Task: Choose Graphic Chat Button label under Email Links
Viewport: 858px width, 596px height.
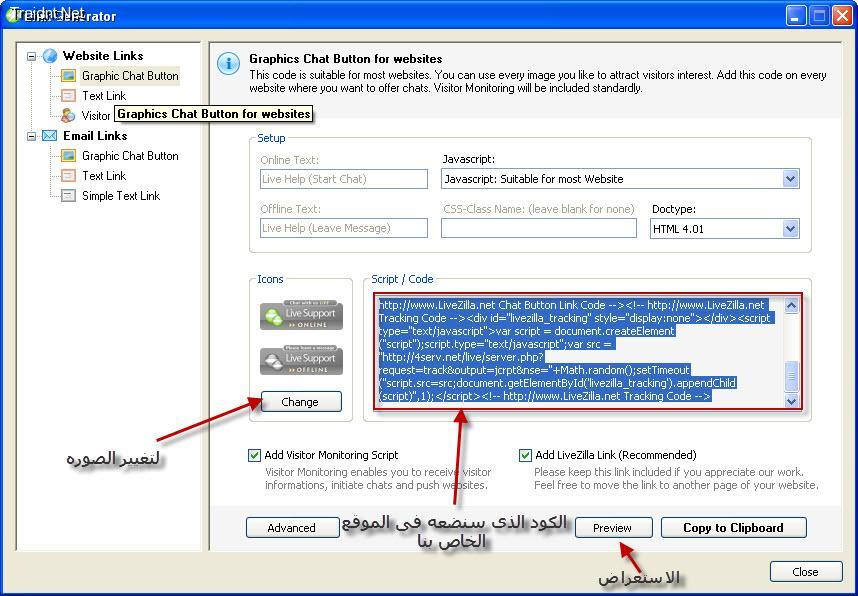Action: coord(130,156)
